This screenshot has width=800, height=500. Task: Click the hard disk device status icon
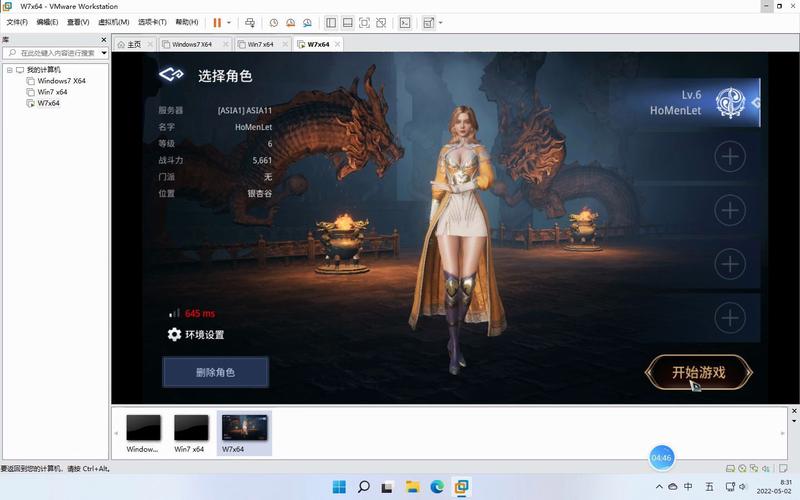pos(731,468)
